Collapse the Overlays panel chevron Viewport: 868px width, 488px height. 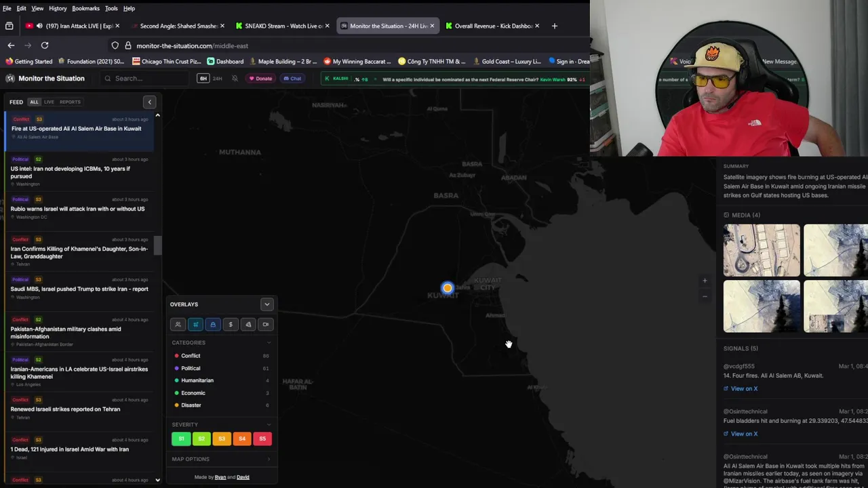tap(267, 304)
